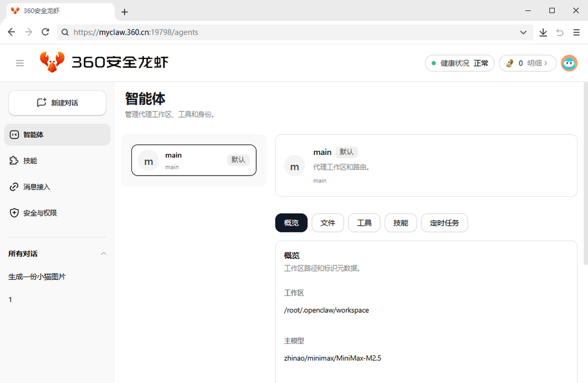Open 消息接入 via its link icon

tap(14, 186)
